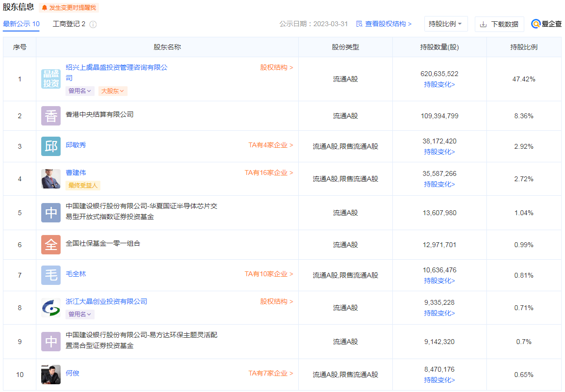
Task: Click the 香 avatar for 香港中央结算
Action: tap(51, 116)
